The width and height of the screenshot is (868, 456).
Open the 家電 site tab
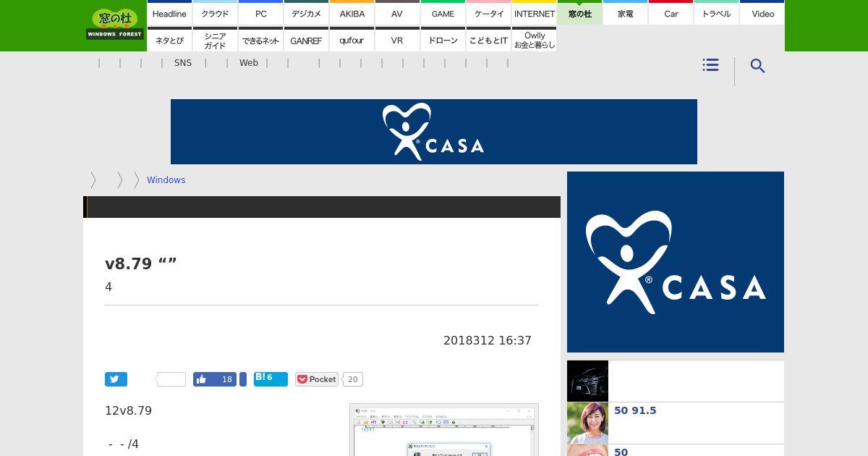pos(625,12)
